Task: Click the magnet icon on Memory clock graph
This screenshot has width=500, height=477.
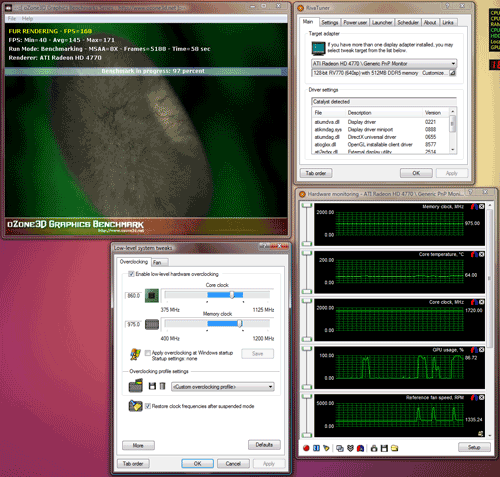Action: coord(474,207)
